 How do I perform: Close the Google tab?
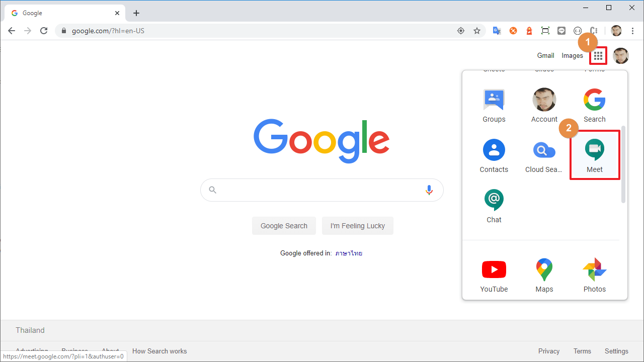117,13
